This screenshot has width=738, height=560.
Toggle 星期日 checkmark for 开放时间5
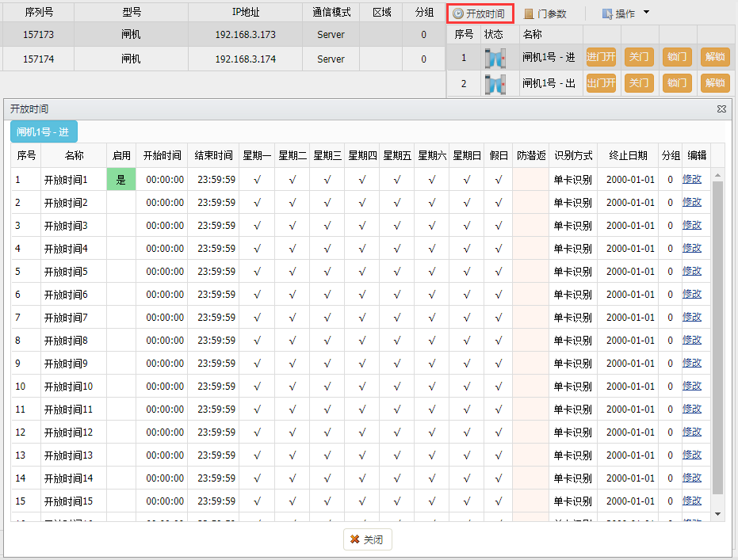coord(466,272)
